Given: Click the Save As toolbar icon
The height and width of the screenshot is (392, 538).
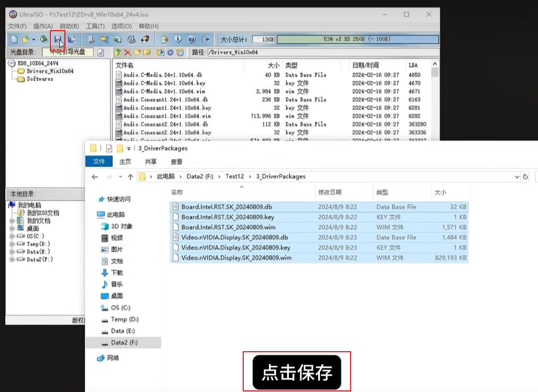Looking at the screenshot, I should 71,40.
